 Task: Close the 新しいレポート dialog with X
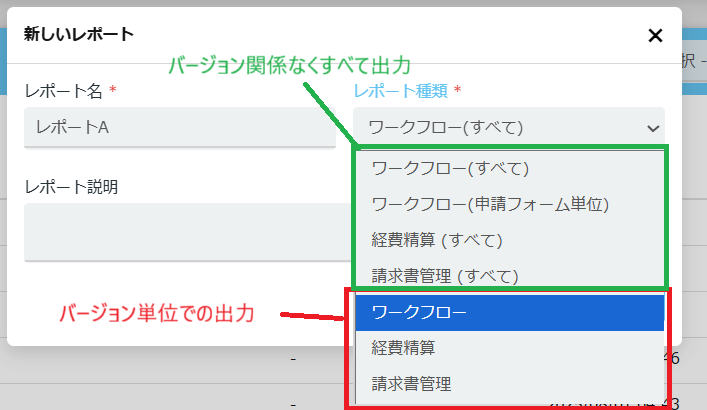point(655,36)
